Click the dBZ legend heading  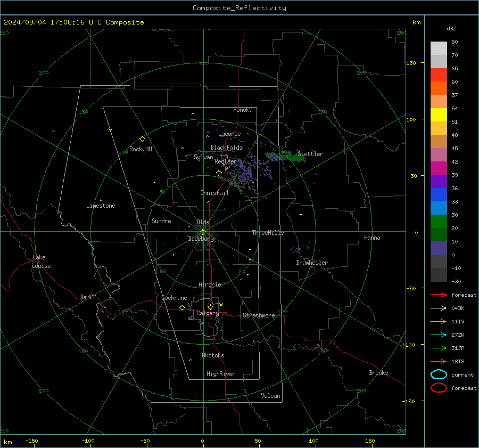coord(451,29)
